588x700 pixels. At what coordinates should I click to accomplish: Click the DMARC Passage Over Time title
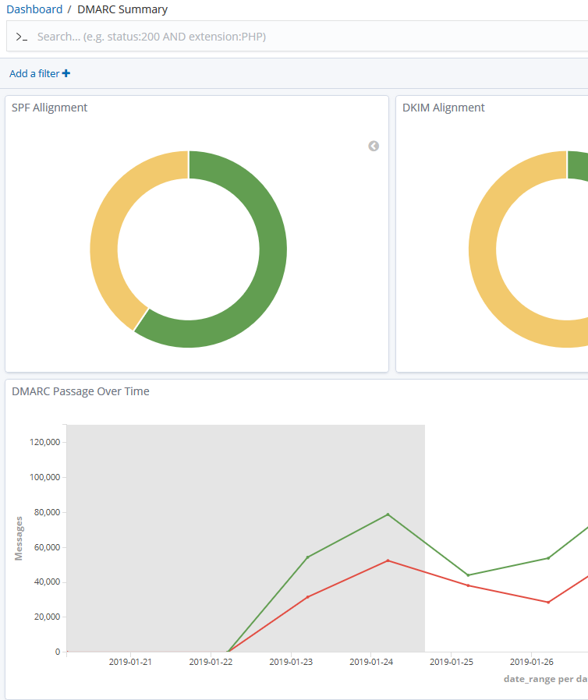tap(80, 391)
